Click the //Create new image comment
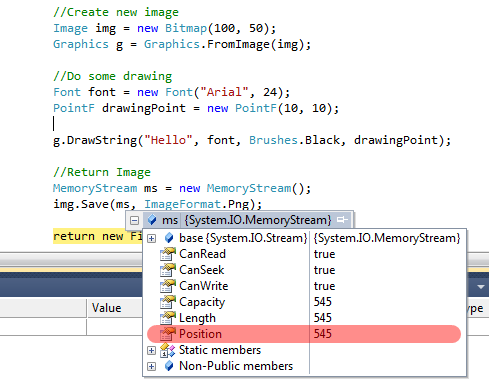 point(116,12)
